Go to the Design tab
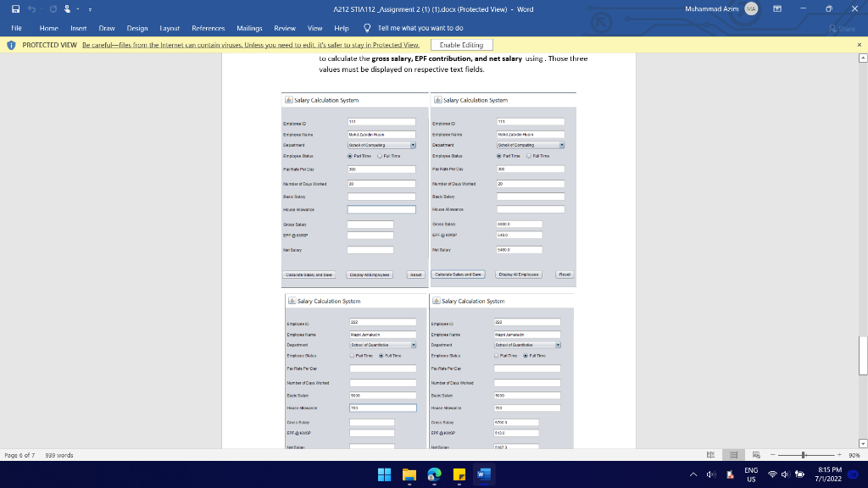The height and width of the screenshot is (488, 868). (x=136, y=28)
